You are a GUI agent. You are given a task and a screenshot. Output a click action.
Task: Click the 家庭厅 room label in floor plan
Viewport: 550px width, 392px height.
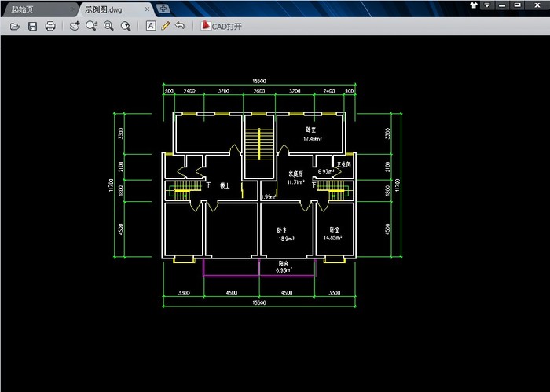(x=295, y=174)
